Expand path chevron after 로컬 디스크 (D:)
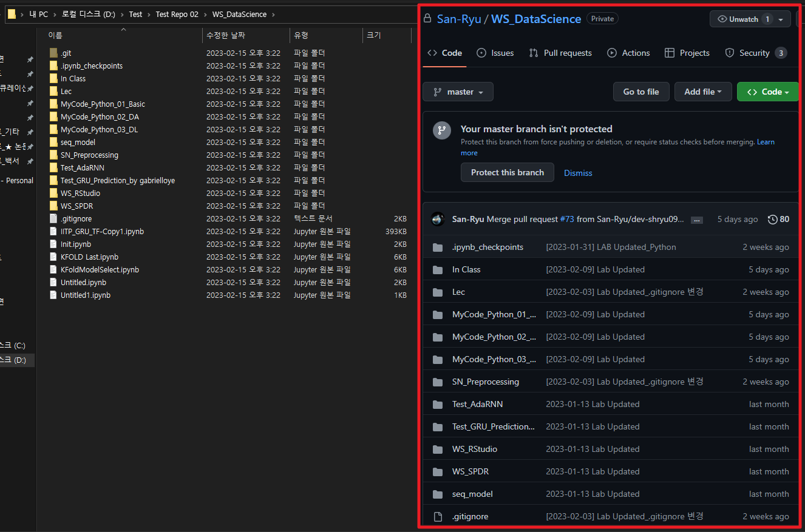Image resolution: width=805 pixels, height=532 pixels. pyautogui.click(x=122, y=14)
